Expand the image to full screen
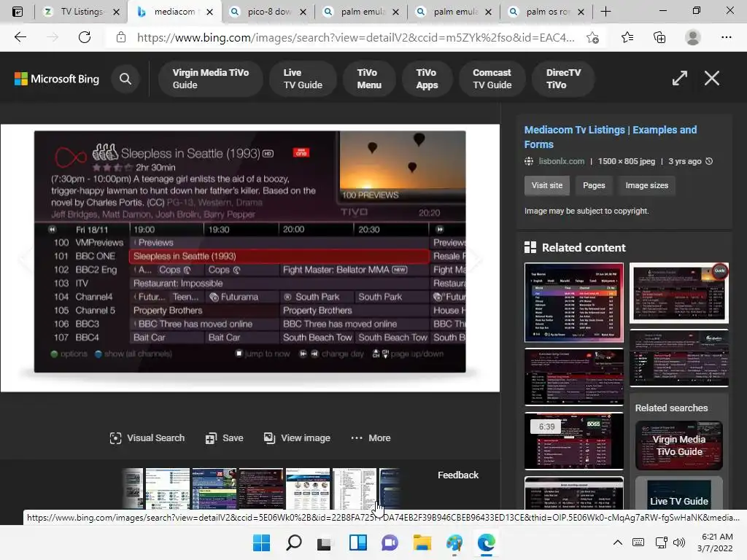This screenshot has width=747, height=560. pos(679,78)
